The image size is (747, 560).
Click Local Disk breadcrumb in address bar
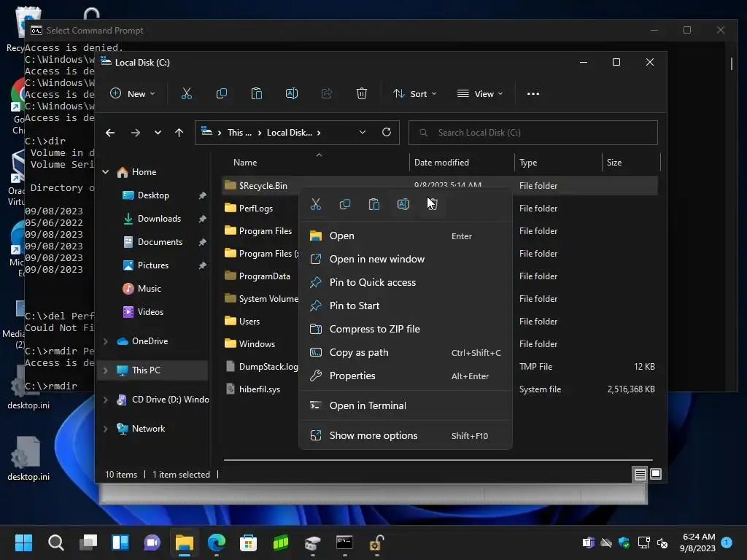pyautogui.click(x=289, y=133)
